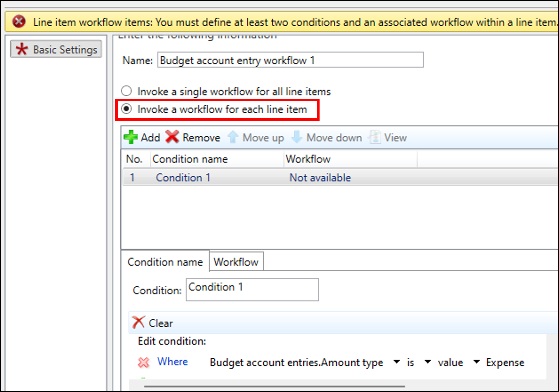Switch to the Condition name tab

[165, 262]
